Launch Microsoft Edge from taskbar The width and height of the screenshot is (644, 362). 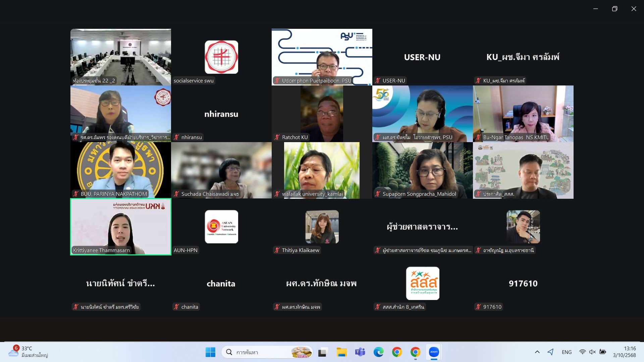click(378, 352)
